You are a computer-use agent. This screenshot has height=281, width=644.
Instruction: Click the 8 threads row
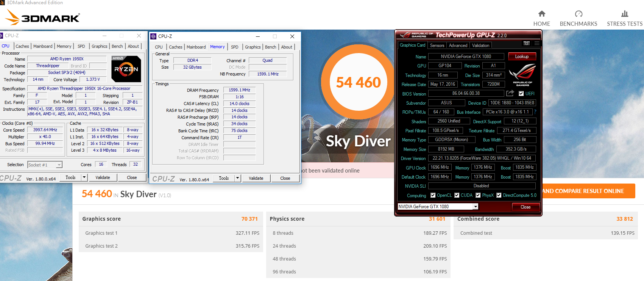pos(358,233)
